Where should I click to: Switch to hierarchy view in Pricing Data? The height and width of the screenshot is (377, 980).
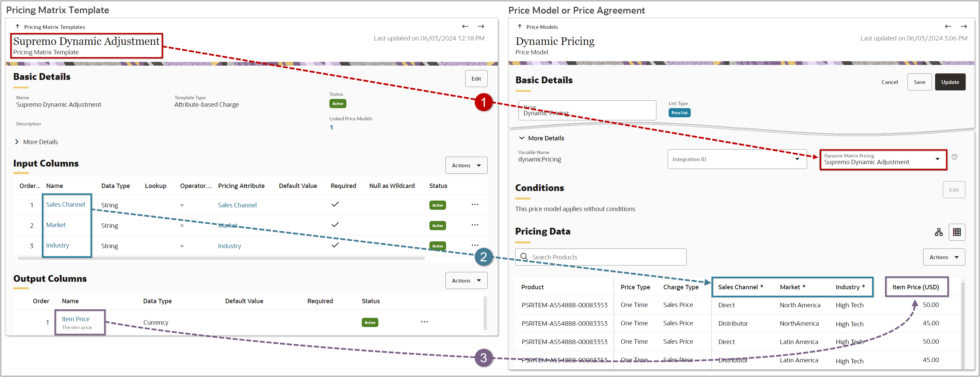point(939,232)
